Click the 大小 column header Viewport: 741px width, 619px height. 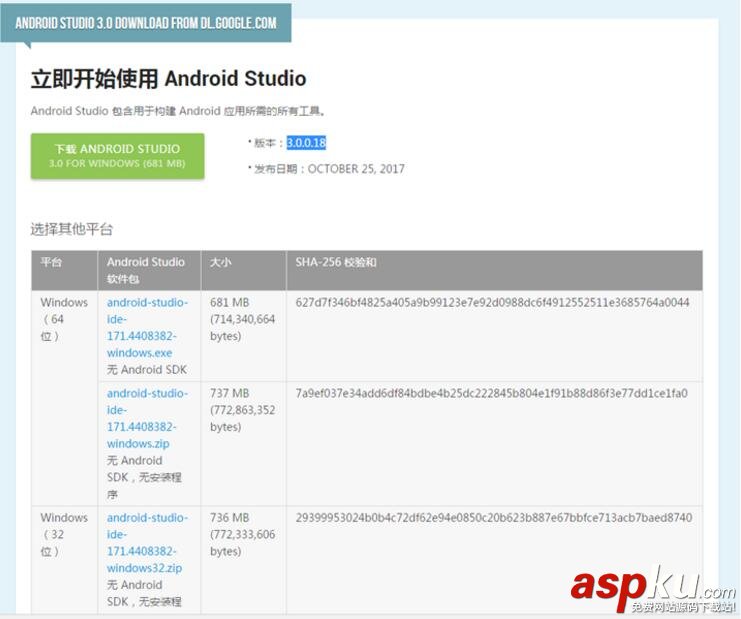tap(243, 270)
